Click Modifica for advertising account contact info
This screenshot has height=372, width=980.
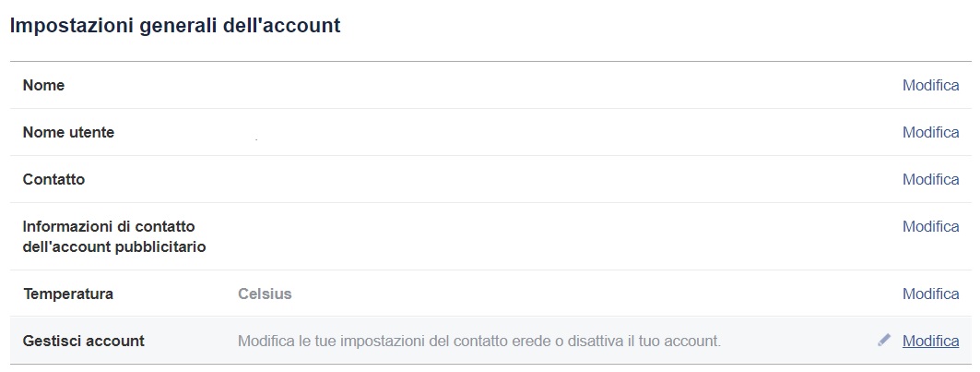(930, 226)
